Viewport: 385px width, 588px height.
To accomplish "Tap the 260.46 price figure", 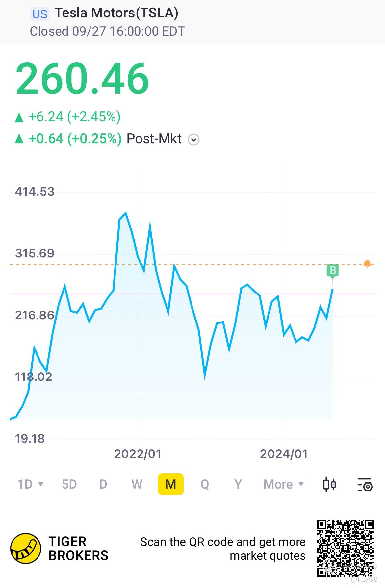I will pyautogui.click(x=82, y=78).
